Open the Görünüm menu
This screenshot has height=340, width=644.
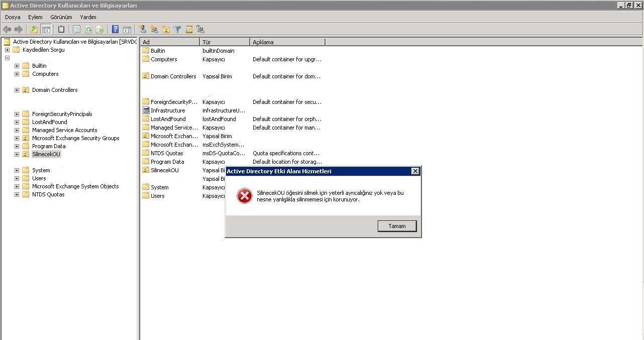click(x=61, y=17)
